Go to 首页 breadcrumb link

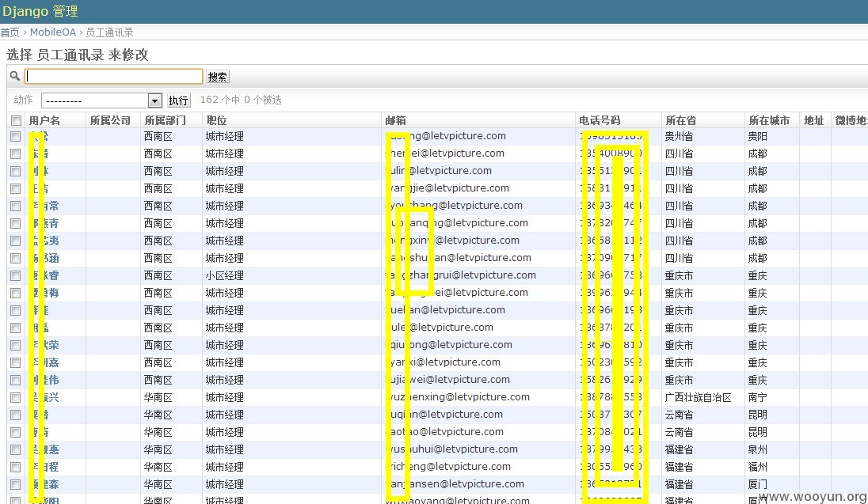10,32
